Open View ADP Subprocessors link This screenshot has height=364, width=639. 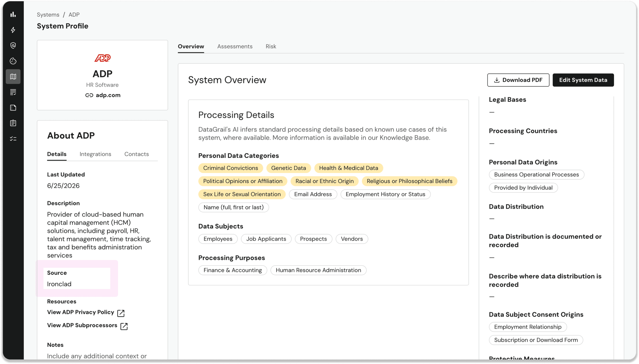[x=82, y=325]
